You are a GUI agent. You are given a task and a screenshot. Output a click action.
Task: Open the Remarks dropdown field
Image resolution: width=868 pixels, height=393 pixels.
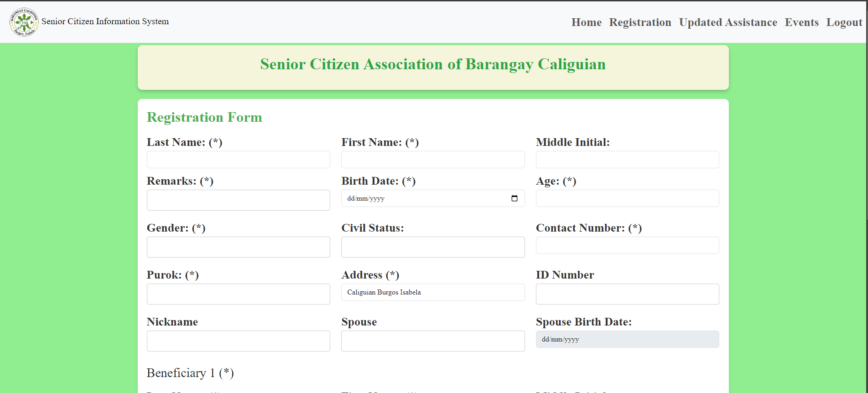[x=238, y=200]
